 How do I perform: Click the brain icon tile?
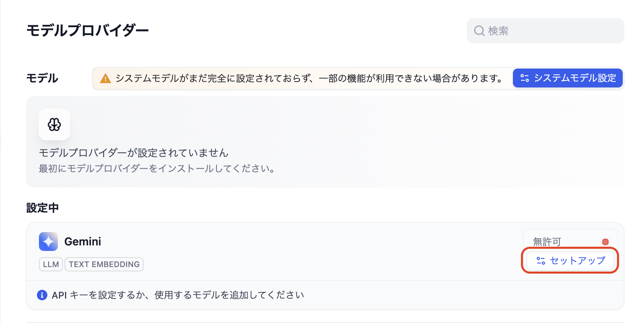pyautogui.click(x=54, y=124)
